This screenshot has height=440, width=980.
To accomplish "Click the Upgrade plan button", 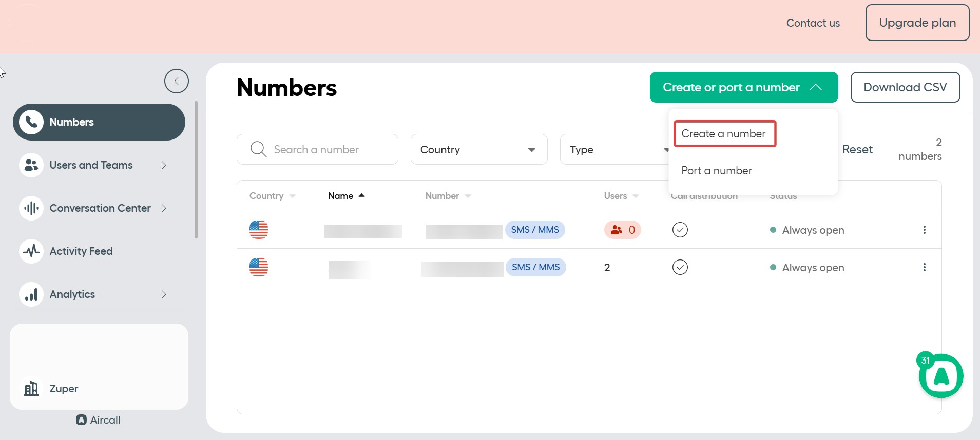I will pos(917,23).
